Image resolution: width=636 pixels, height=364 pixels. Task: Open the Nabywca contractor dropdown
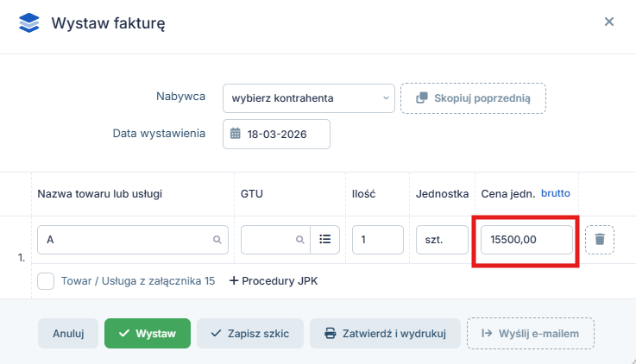308,98
